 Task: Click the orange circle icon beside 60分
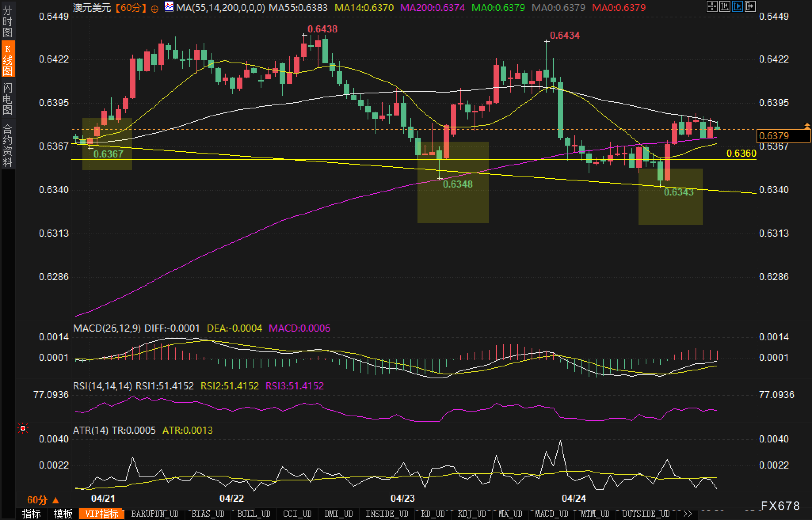click(155, 8)
